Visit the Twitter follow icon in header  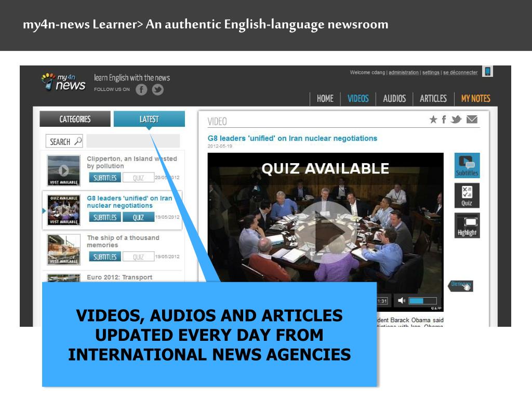tap(157, 89)
